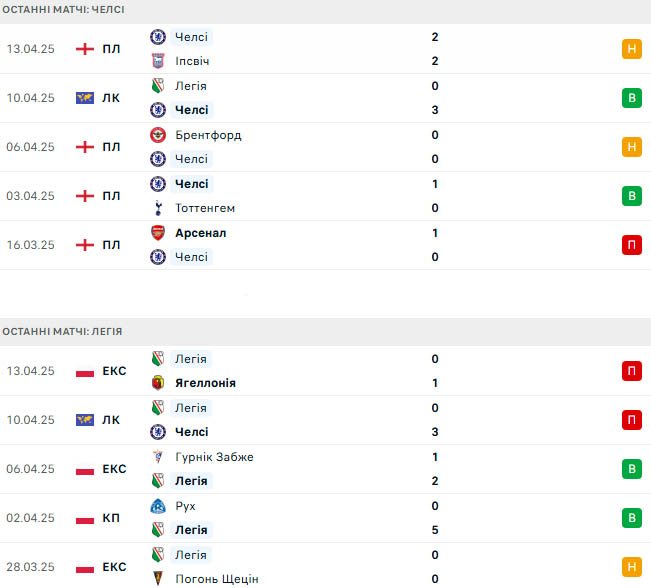Click the Pogoń Szczecin club crest icon
Viewport: 651px width, 588px height.
click(x=158, y=579)
